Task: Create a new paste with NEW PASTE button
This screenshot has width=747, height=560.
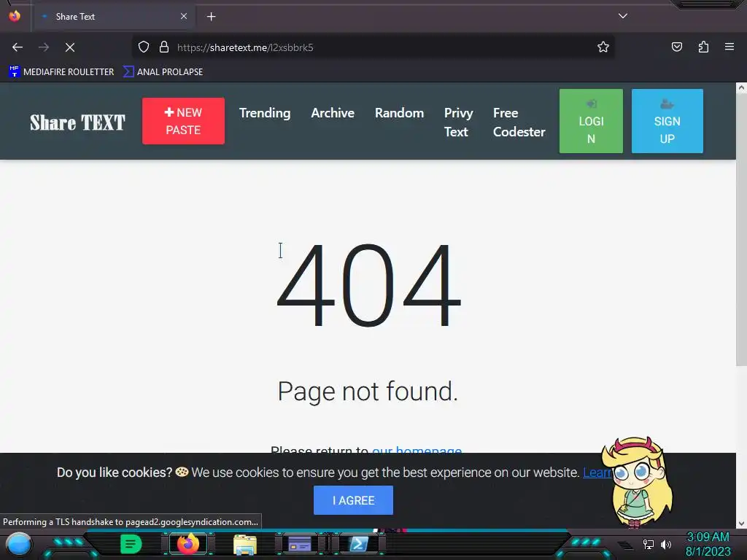Action: coord(183,121)
